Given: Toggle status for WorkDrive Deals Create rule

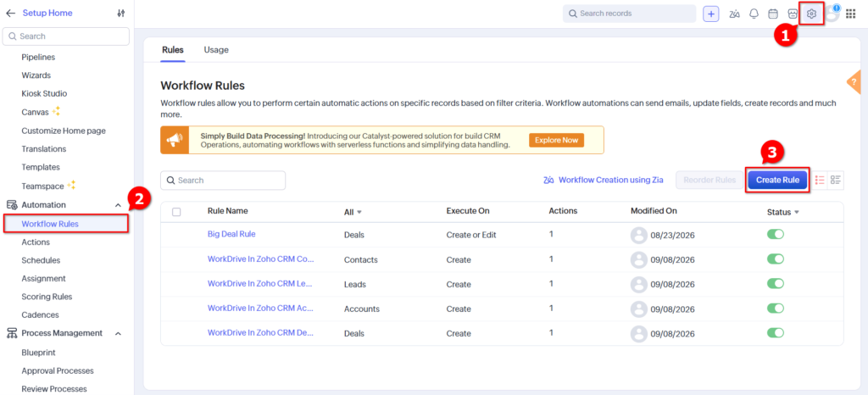Looking at the screenshot, I should tap(776, 332).
